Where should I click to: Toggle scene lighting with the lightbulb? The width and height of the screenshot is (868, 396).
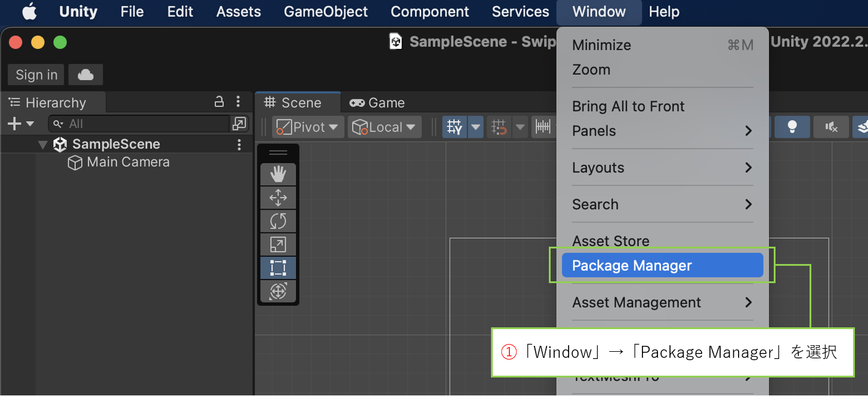tap(792, 127)
